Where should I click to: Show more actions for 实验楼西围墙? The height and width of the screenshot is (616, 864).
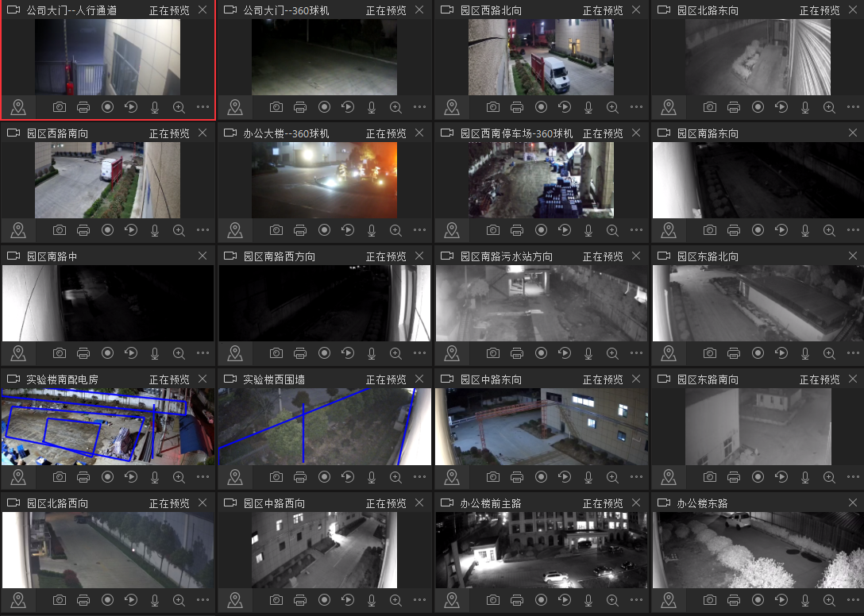(420, 476)
